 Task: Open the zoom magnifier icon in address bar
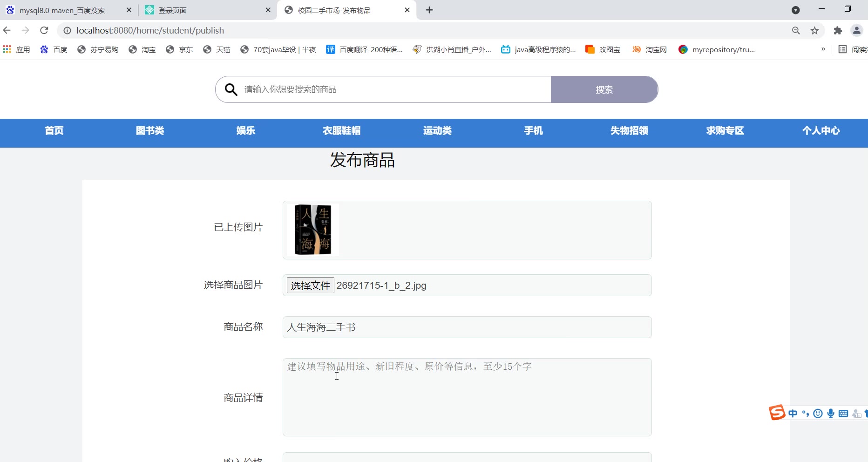click(796, 30)
